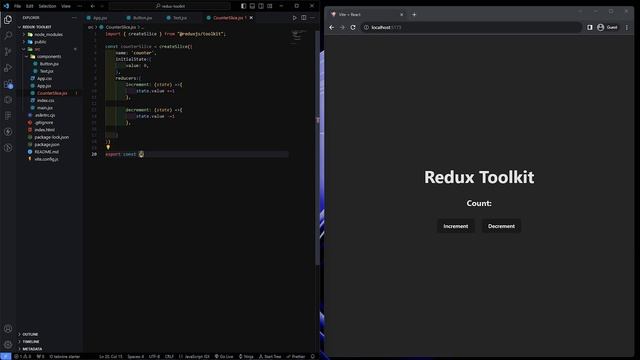Screen dimensions: 640x360
Task: Click the editor vertical scrollbar
Action: (318, 147)
